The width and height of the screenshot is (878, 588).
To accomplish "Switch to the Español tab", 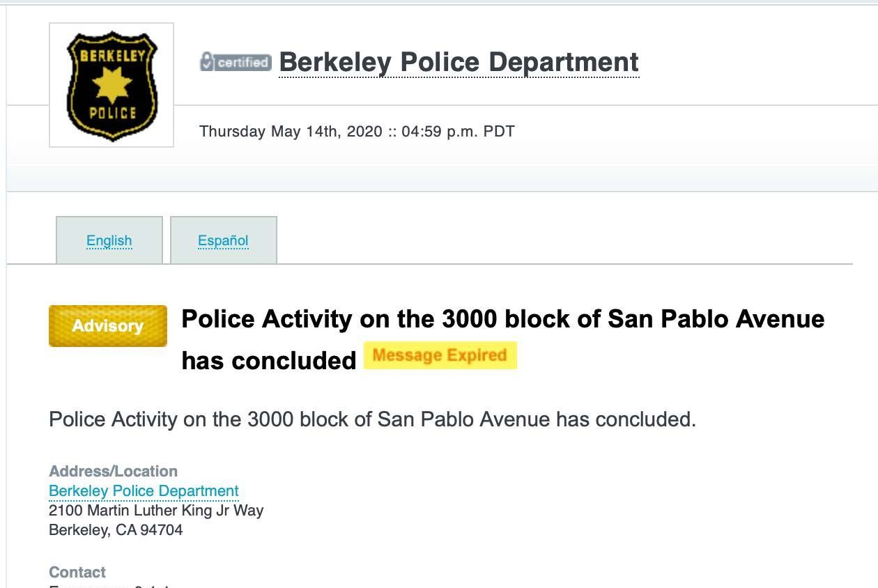I will point(224,240).
